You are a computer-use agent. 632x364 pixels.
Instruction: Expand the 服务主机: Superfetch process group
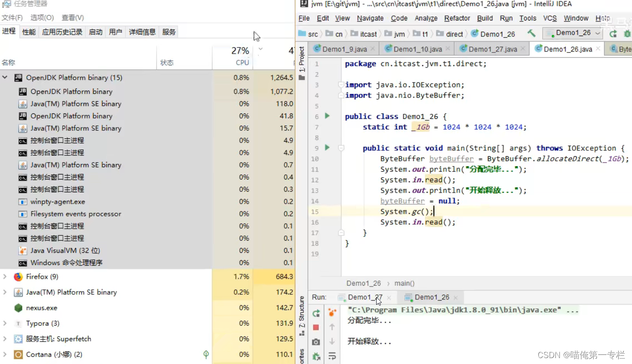pos(5,339)
